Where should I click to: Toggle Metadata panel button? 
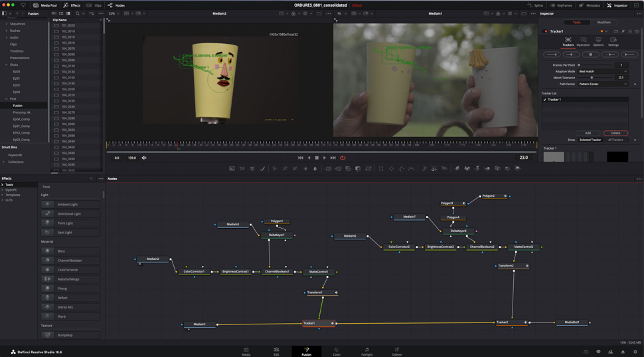click(x=590, y=5)
